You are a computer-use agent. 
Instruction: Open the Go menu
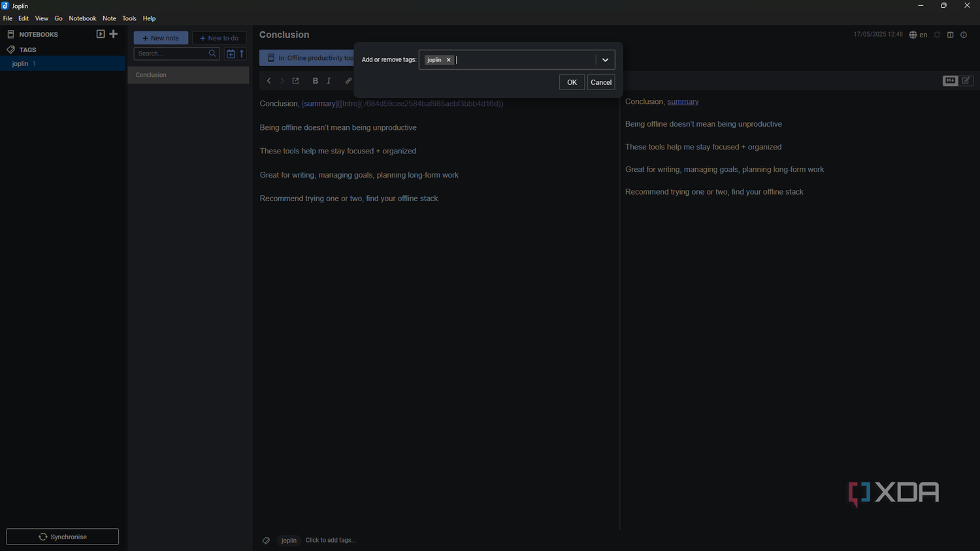click(58, 18)
